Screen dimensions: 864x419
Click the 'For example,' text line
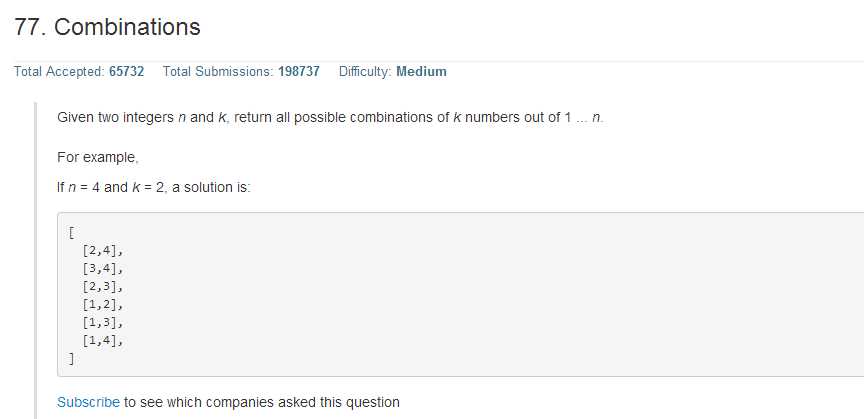click(x=98, y=158)
